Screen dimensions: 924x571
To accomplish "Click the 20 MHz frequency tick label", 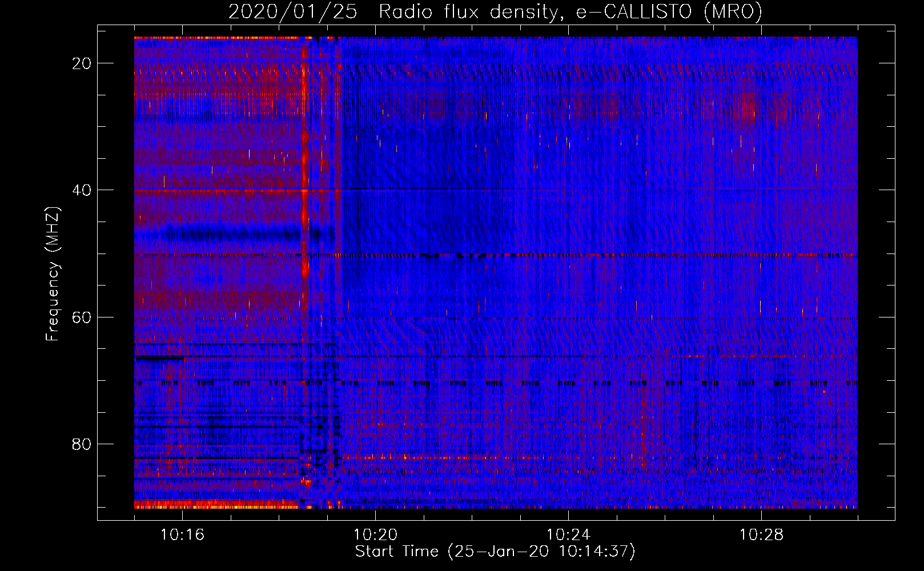I will coord(82,63).
